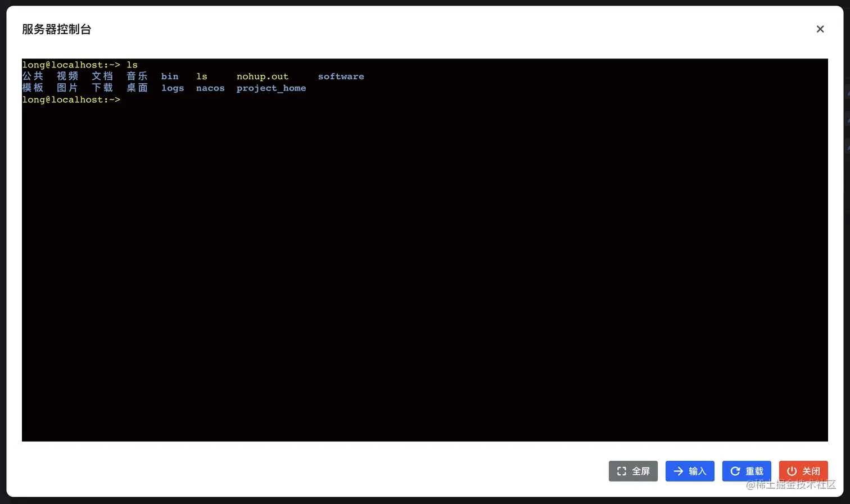The width and height of the screenshot is (850, 504).
Task: Click the project_home directory name in the terminal
Action: click(271, 88)
